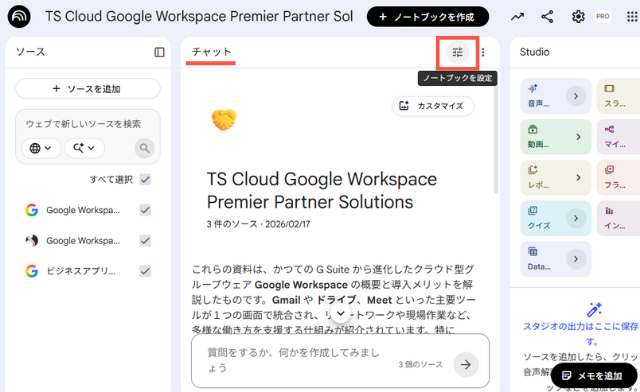Open the analytics trend icon
Screen dimensions: 640x392
[517, 17]
